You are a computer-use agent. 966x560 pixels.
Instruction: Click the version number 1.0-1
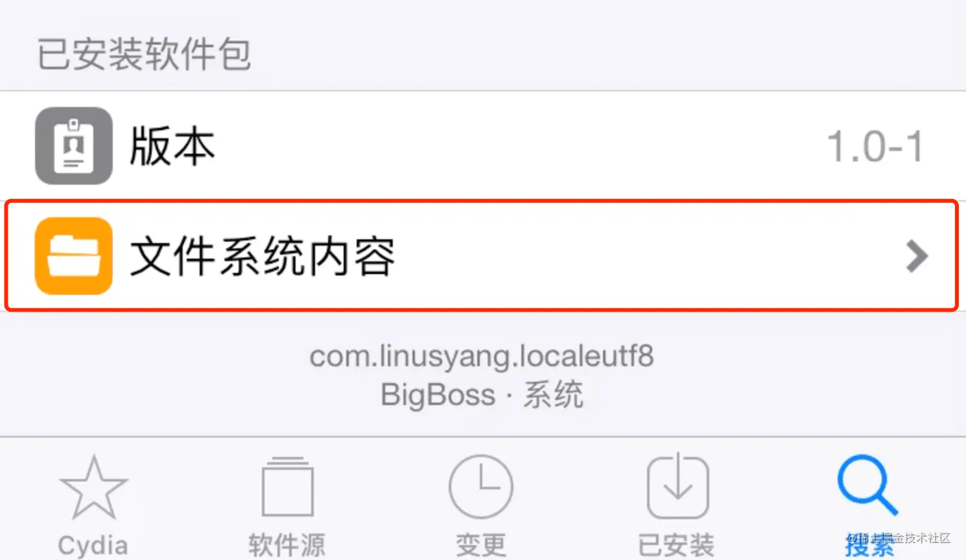pyautogui.click(x=875, y=146)
